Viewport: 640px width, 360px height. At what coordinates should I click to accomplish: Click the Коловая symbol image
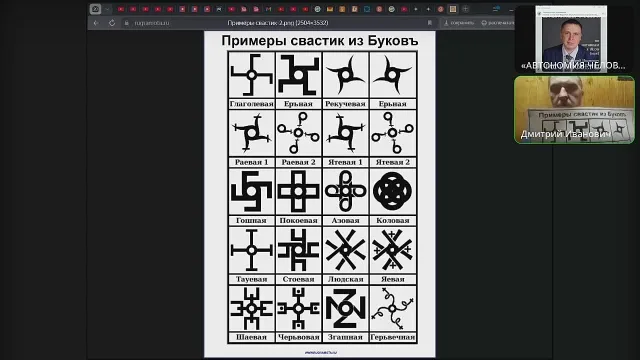click(x=392, y=191)
